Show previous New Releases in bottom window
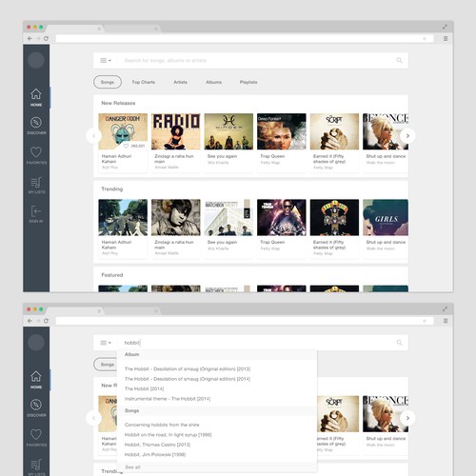 coord(93,418)
